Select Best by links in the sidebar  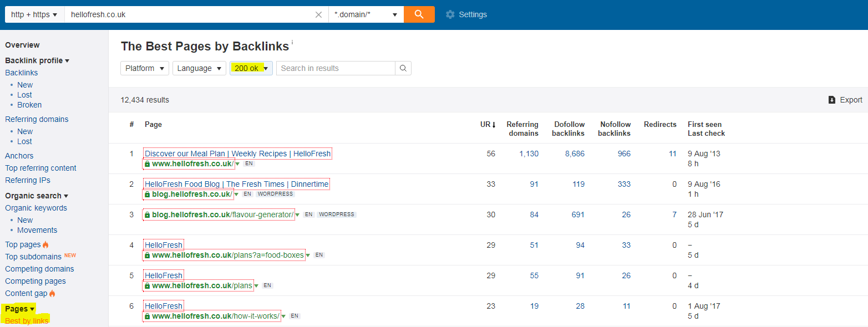27,321
